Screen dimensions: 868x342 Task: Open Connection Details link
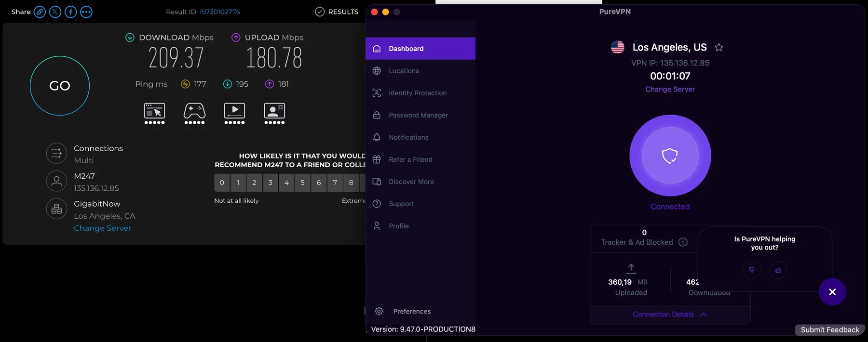[x=663, y=315]
